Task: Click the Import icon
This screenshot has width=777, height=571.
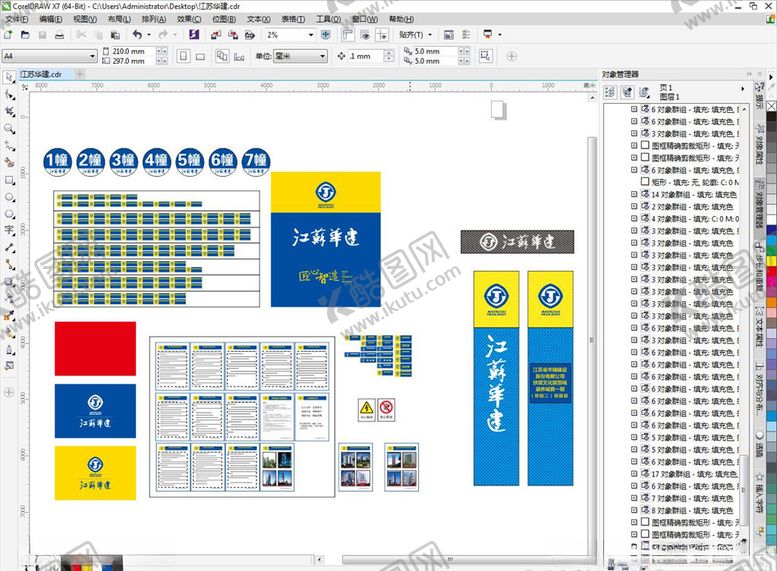Action: [216, 35]
